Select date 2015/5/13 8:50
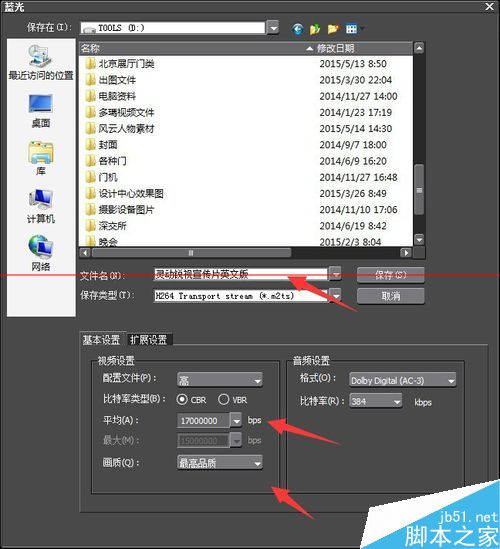The height and width of the screenshot is (549, 500). 353,64
